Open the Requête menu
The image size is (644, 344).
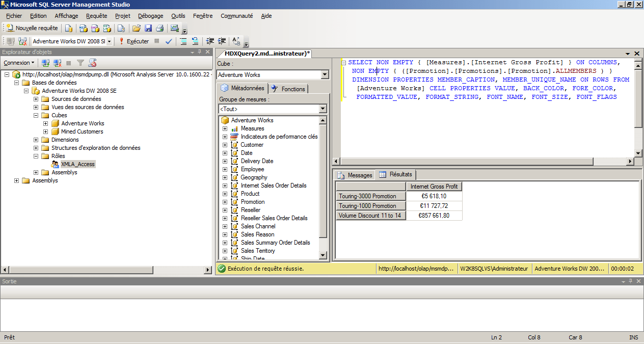[96, 16]
